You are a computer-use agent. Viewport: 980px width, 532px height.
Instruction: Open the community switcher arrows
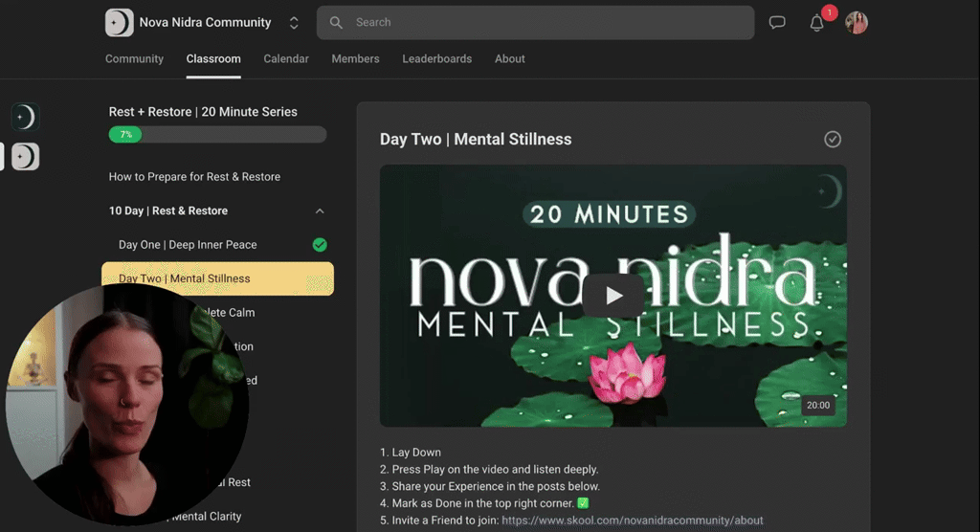pyautogui.click(x=294, y=23)
